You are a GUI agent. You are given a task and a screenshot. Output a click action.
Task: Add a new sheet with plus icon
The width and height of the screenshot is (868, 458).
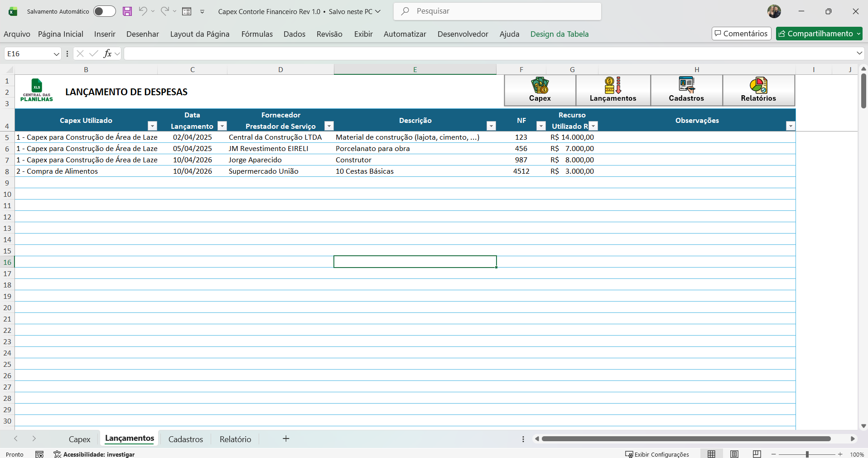click(286, 439)
